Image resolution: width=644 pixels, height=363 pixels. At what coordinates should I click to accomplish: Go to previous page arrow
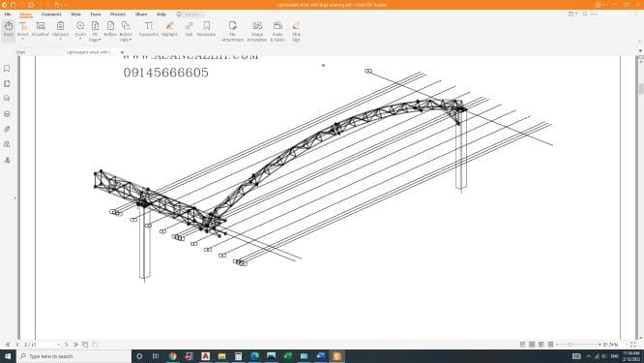17,345
